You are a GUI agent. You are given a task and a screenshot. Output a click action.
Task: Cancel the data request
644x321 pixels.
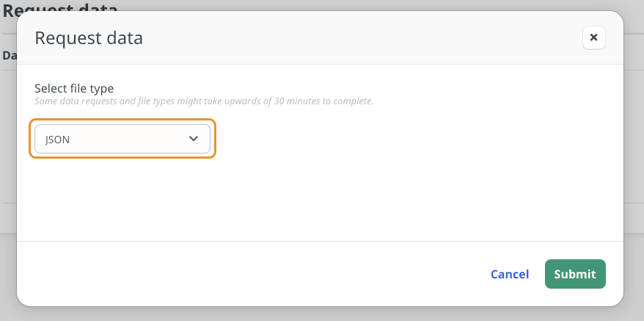[x=510, y=274]
